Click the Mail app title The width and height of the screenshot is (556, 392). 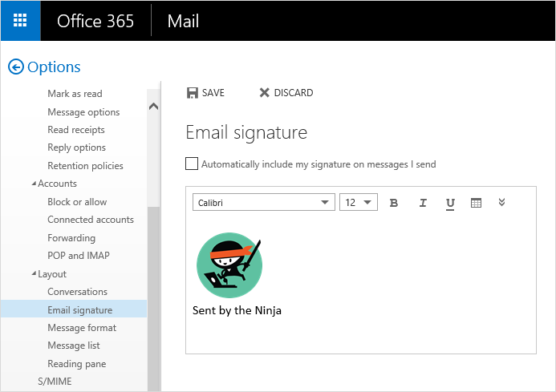click(183, 21)
